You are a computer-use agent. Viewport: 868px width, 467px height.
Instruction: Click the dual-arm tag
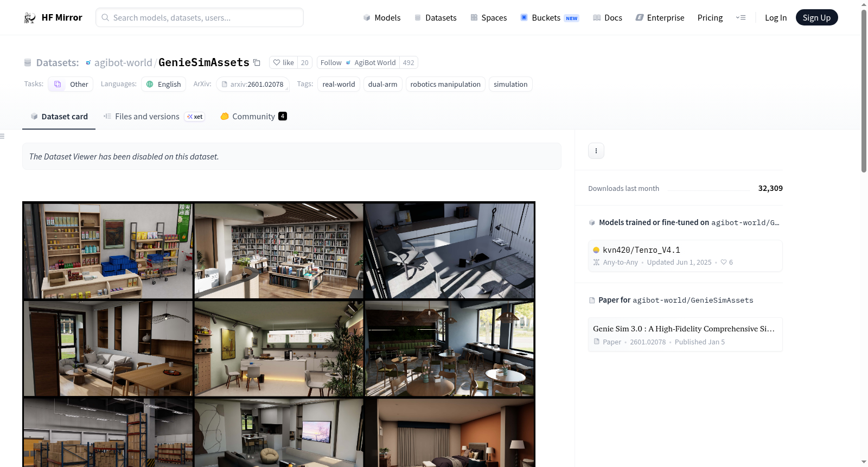382,84
